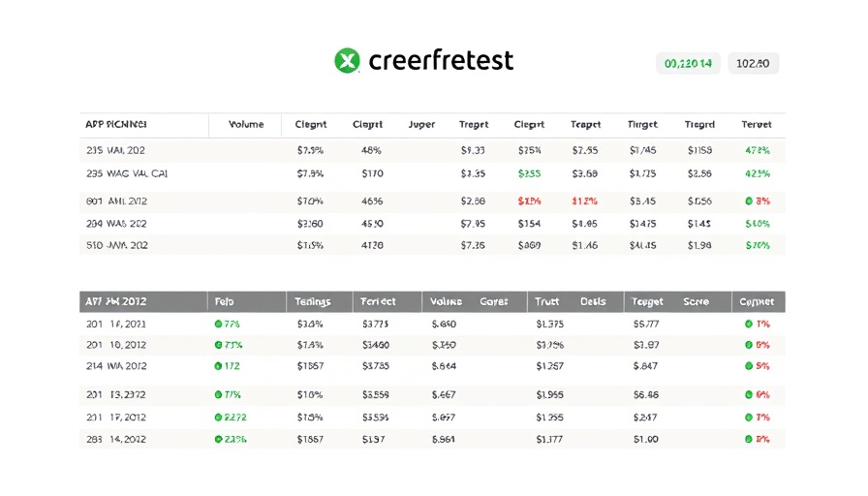The height and width of the screenshot is (496, 868).
Task: Click the $1,955 value in the 201 13, 2372 row
Action: click(x=549, y=394)
